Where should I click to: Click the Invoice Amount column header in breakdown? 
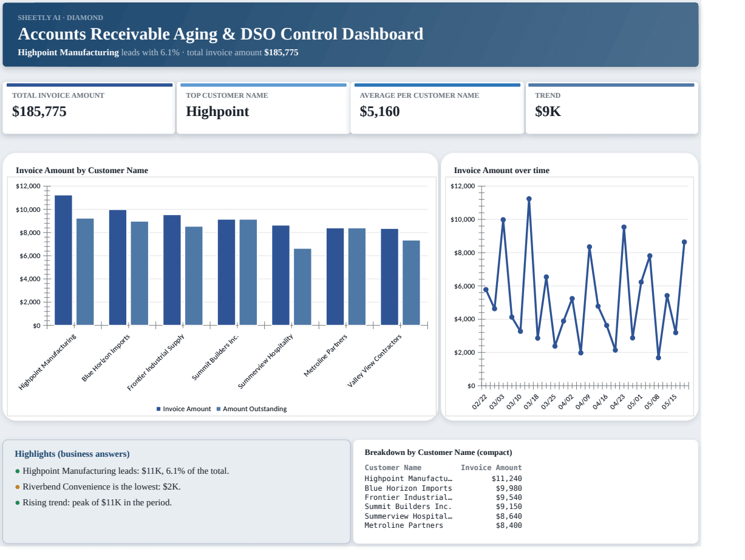pyautogui.click(x=491, y=468)
